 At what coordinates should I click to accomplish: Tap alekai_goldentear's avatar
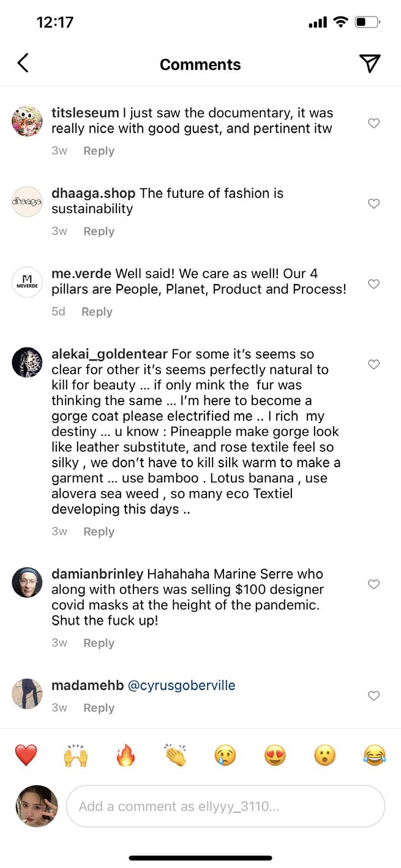(x=27, y=363)
